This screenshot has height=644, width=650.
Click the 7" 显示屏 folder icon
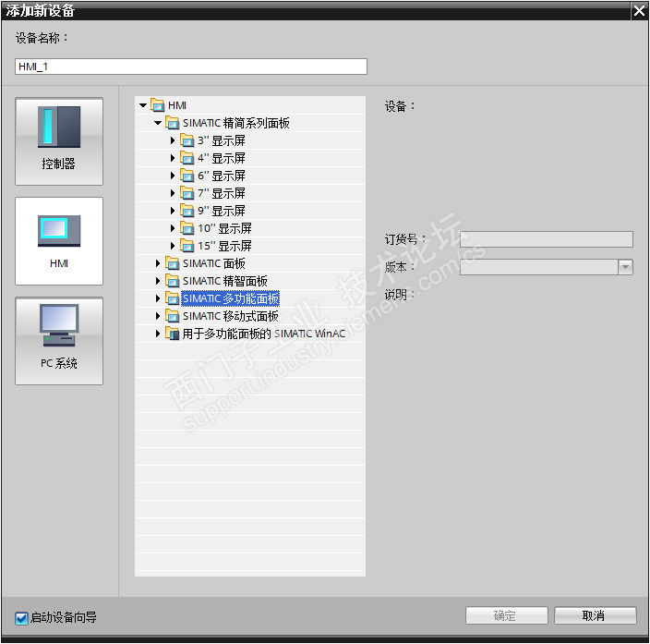point(187,193)
